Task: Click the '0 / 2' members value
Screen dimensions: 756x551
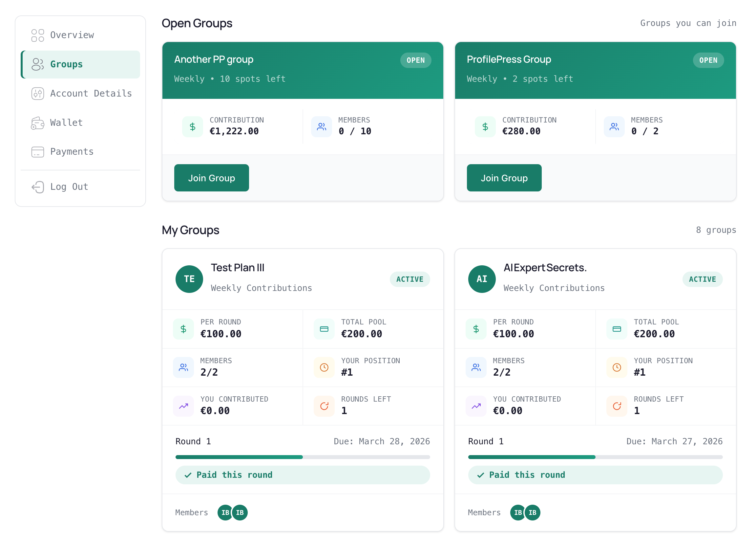Action: point(645,131)
